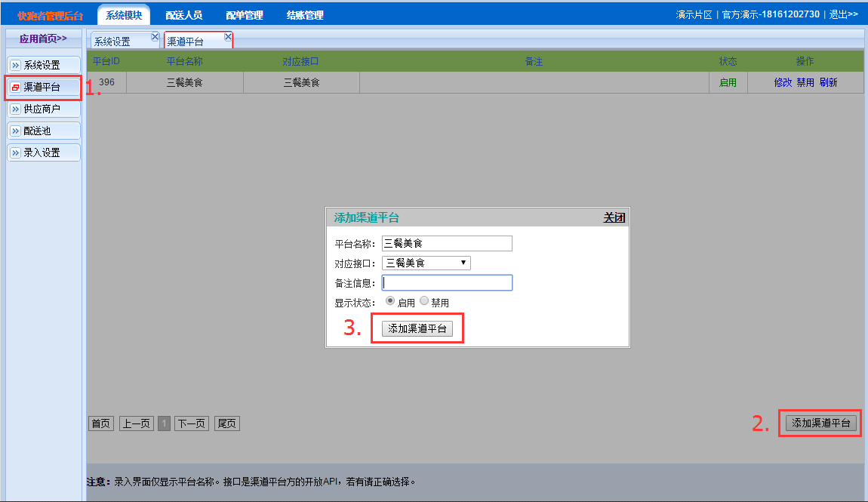Click 关闭 to dismiss the dialog
Screen dimensions: 868x502
point(614,217)
